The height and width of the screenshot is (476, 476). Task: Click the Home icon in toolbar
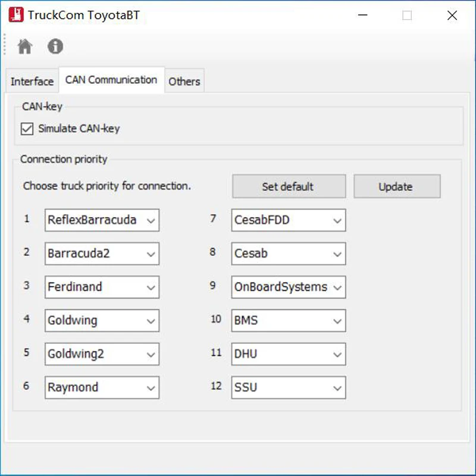pyautogui.click(x=25, y=46)
